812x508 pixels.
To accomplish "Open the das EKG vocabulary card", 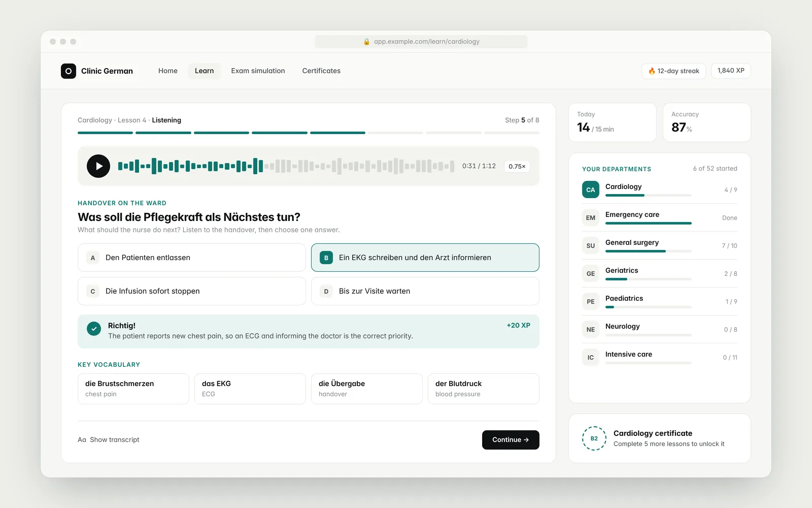I will 250,389.
